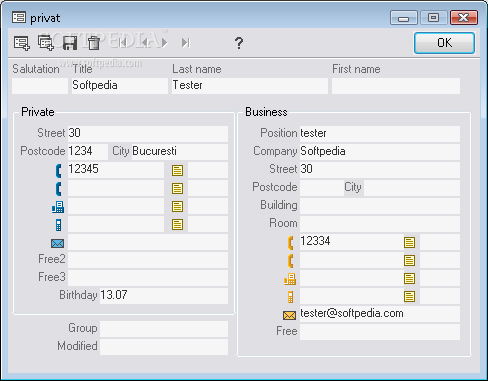Click private City field showing Bucuresti
Screen dimensions: 488x381
(180, 152)
